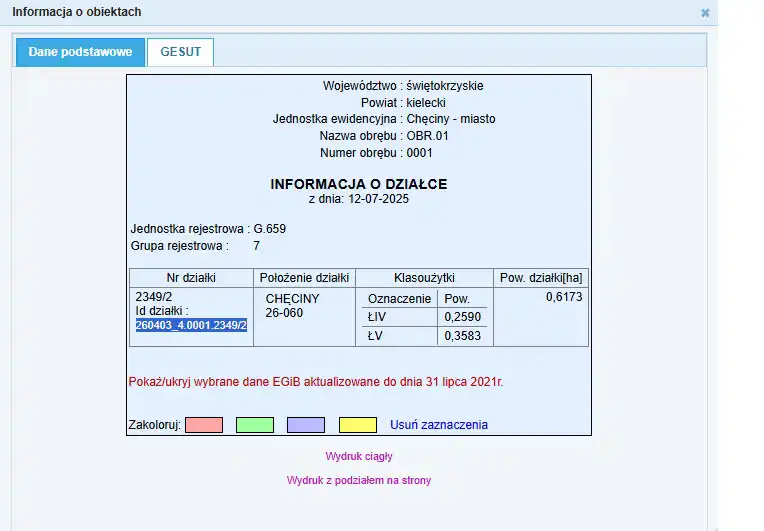The height and width of the screenshot is (531, 764).
Task: Click the parcel area value 0,6173
Action: pyautogui.click(x=563, y=298)
